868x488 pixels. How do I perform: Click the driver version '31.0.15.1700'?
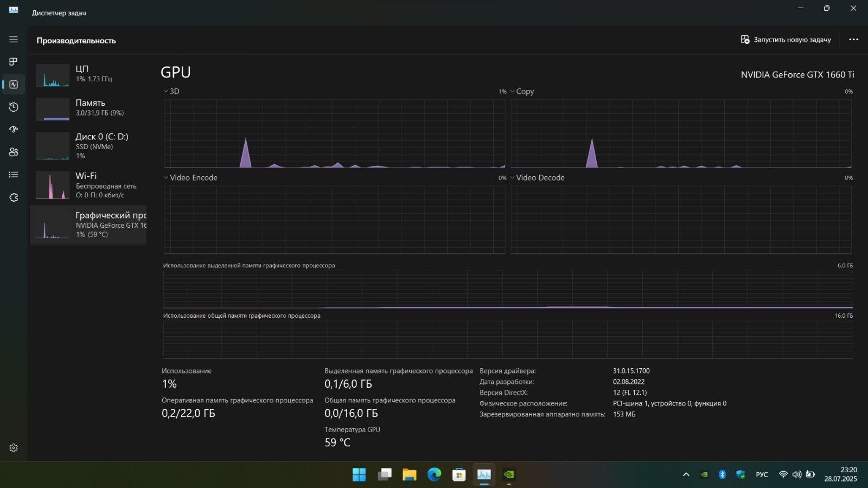click(631, 371)
